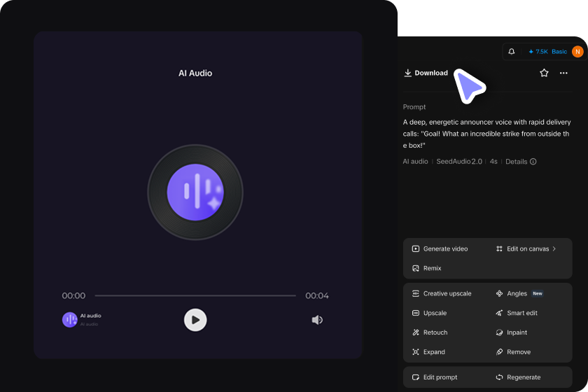Screen dimensions: 588x392
Task: Click the AI Audio title in player
Action: click(x=195, y=73)
